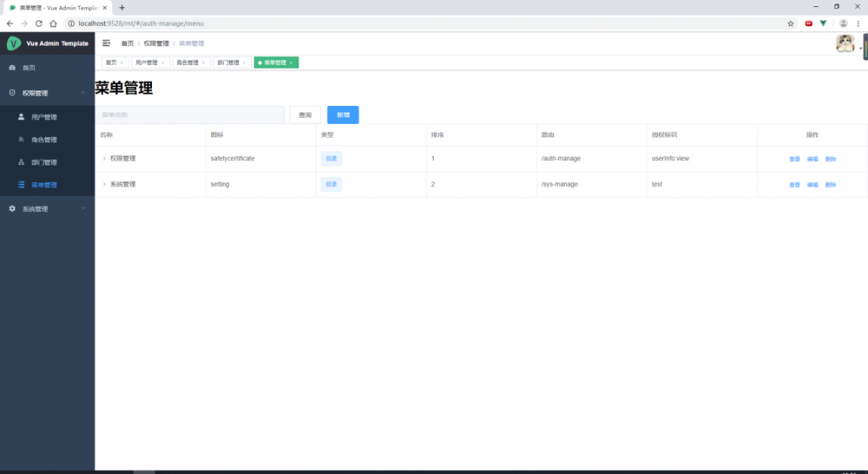Open the user avatar dropdown
This screenshot has width=868, height=474.
click(x=849, y=43)
